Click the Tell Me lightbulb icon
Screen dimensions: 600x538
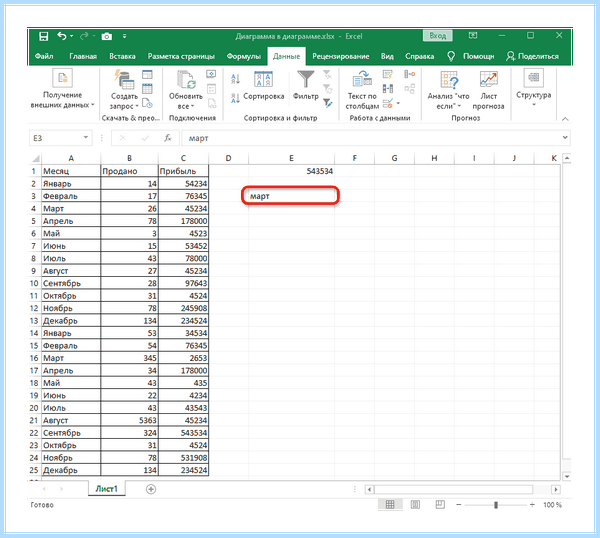(x=451, y=57)
